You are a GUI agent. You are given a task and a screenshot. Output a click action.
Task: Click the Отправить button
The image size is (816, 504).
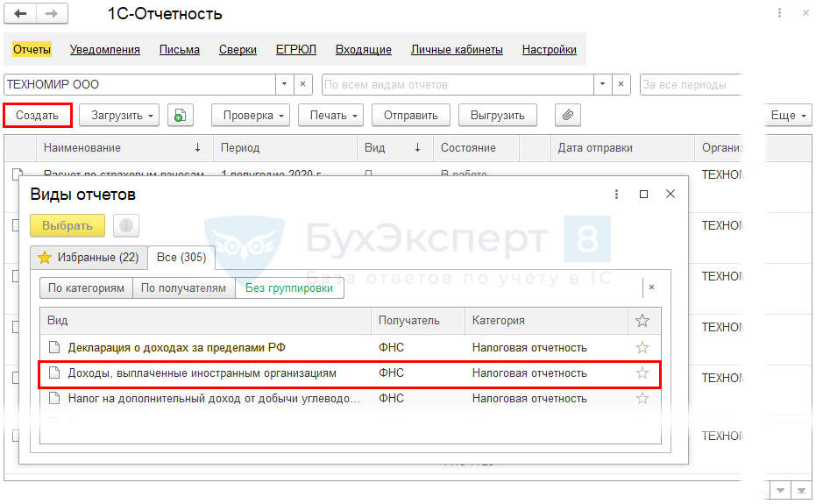pos(411,116)
